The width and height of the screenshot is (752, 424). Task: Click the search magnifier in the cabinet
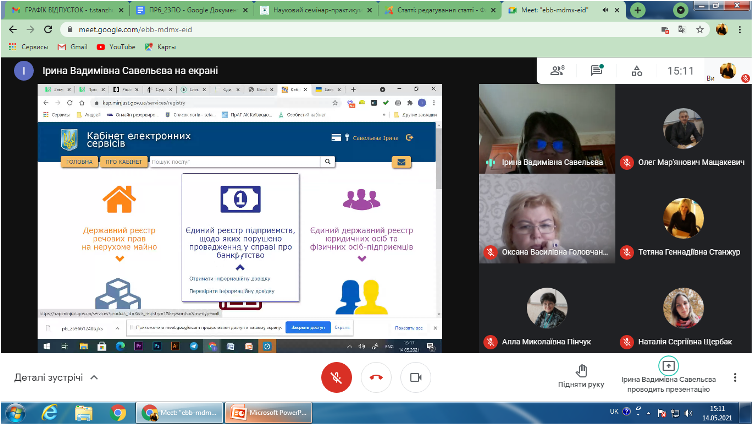tap(328, 162)
